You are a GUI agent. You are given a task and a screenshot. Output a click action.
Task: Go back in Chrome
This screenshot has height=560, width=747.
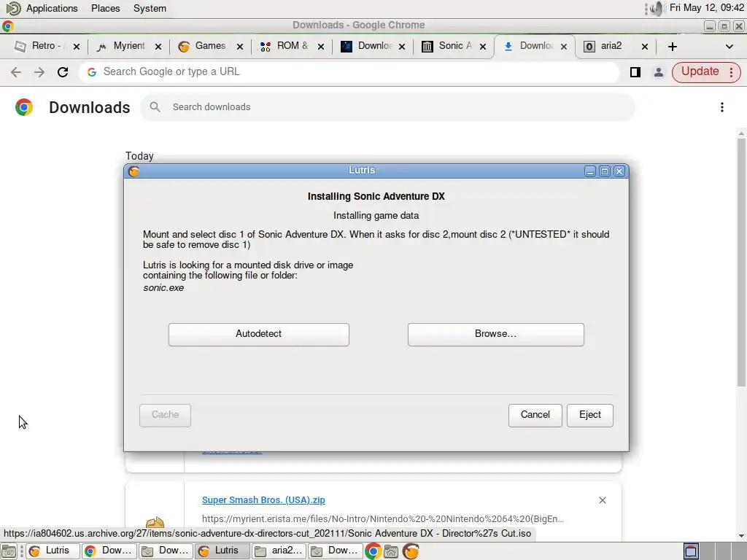click(x=16, y=72)
